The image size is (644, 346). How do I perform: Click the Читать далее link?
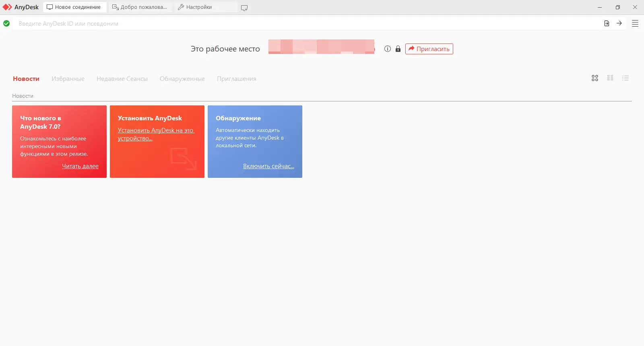(x=80, y=166)
